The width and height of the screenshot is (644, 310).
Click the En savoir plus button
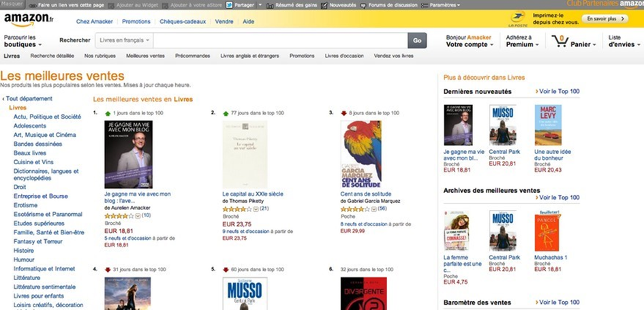pyautogui.click(x=605, y=19)
